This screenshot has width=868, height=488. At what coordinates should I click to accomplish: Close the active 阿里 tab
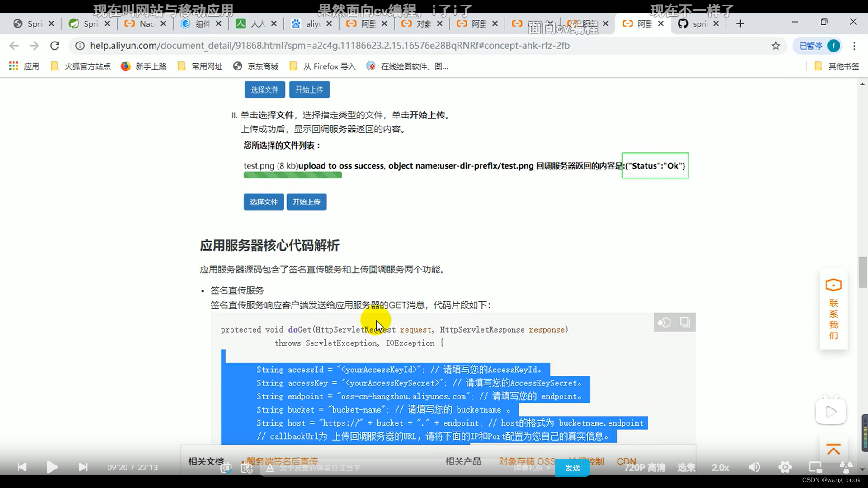tap(661, 23)
